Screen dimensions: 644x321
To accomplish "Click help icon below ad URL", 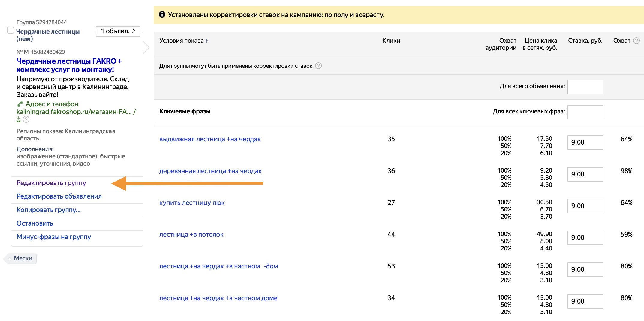I will pos(26,119).
